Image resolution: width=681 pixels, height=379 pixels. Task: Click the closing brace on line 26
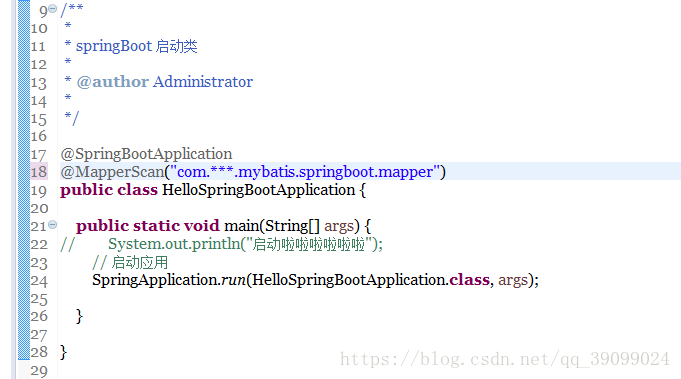pos(79,316)
